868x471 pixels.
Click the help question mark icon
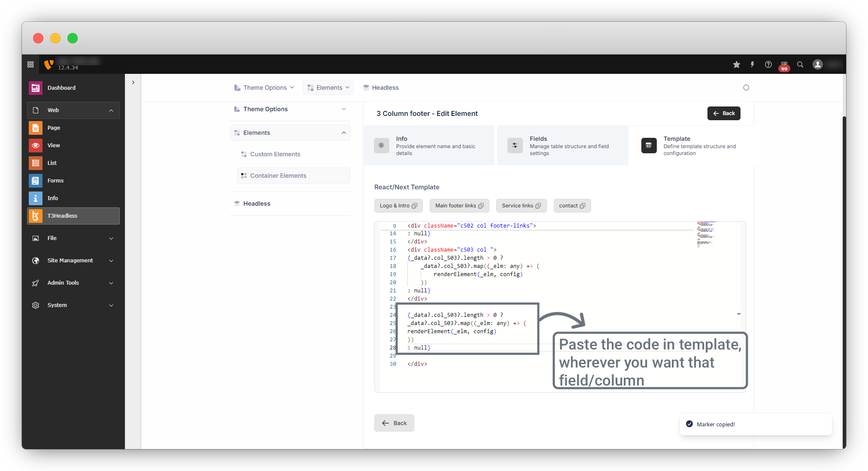(x=768, y=64)
